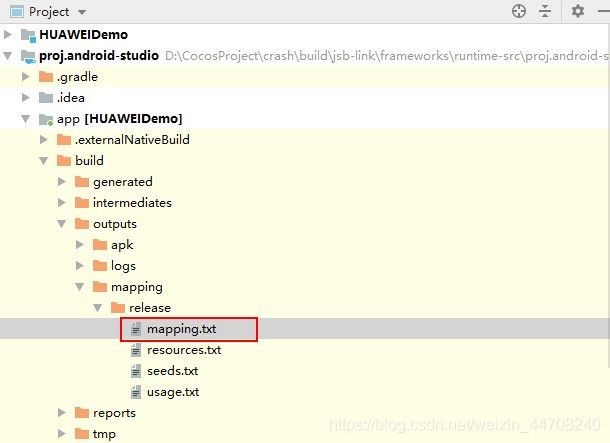Select the proj.android-studio label

pos(99,56)
